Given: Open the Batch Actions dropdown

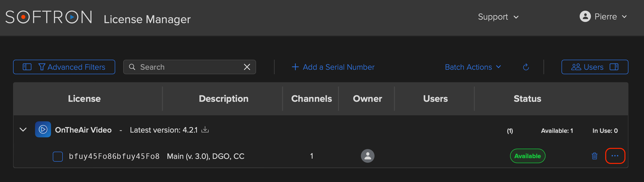Looking at the screenshot, I should (x=473, y=67).
